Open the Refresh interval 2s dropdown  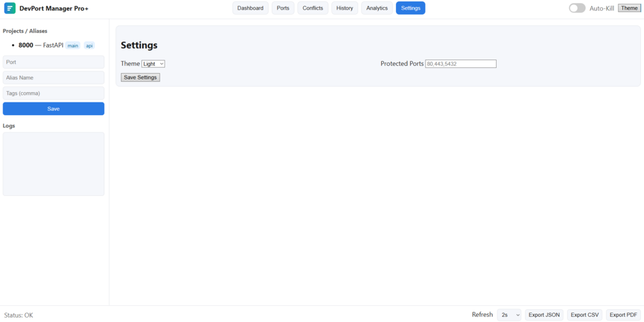coord(509,315)
